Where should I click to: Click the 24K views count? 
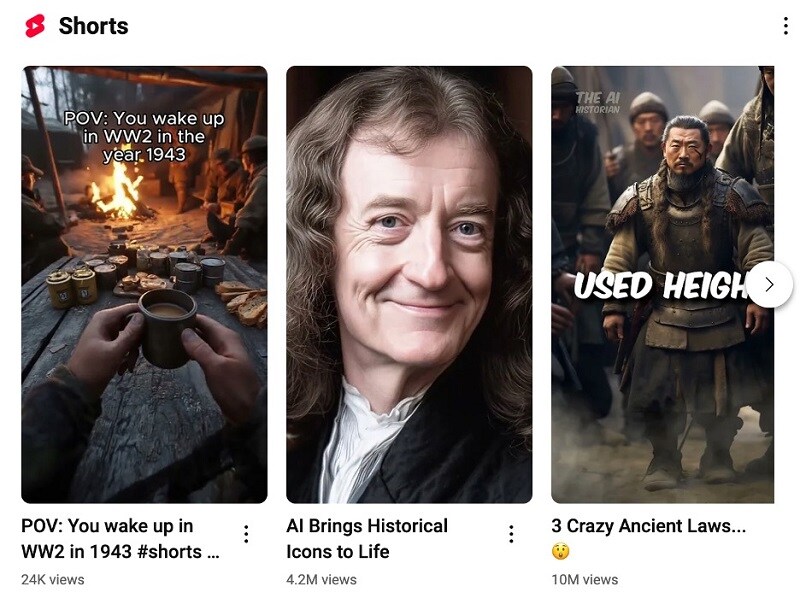point(53,580)
